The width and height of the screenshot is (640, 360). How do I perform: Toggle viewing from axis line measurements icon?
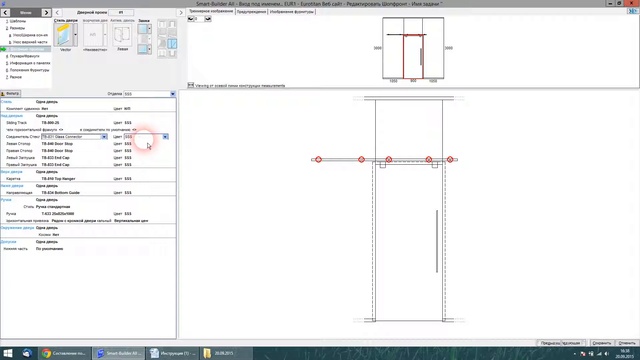coord(191,85)
